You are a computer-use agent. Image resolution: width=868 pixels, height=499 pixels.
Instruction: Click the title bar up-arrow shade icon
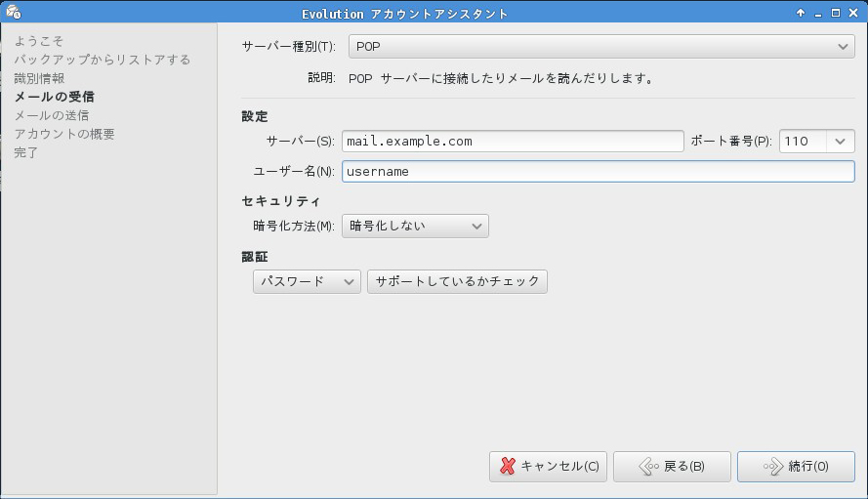(801, 14)
